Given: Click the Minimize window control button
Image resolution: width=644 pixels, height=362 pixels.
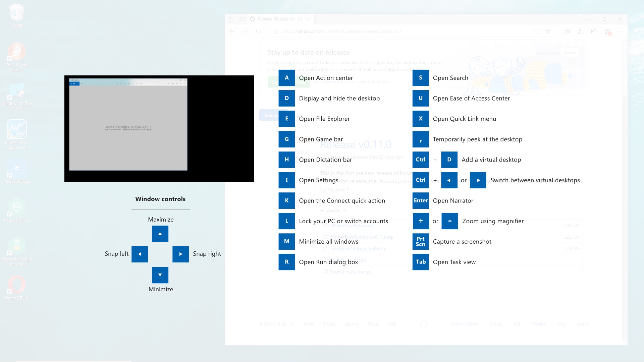Looking at the screenshot, I should click(160, 275).
